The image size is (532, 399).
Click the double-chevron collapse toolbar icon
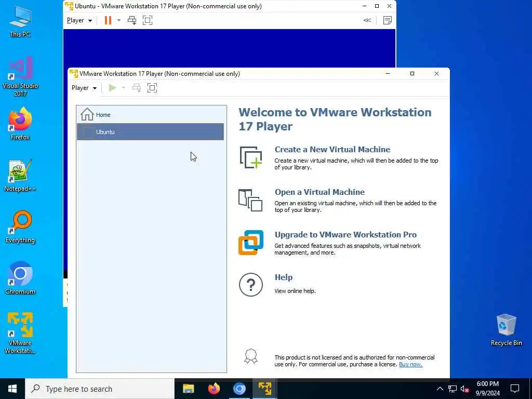(367, 20)
